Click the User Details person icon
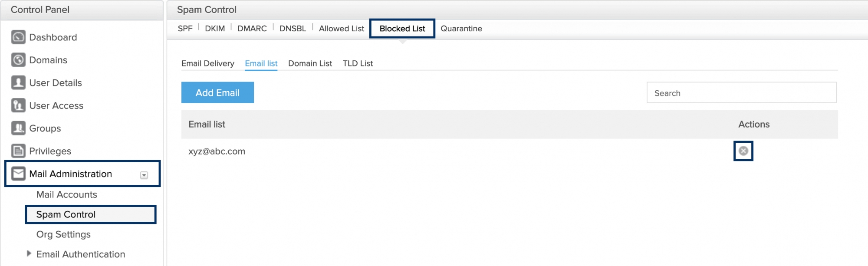 [x=18, y=83]
